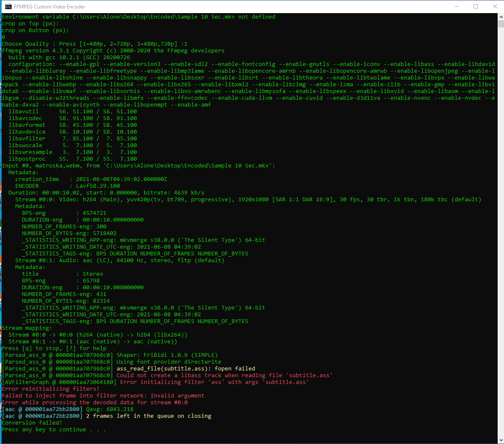504x444 pixels.
Task: Click the 'crop on Button (px):' line
Action: tap(35, 30)
